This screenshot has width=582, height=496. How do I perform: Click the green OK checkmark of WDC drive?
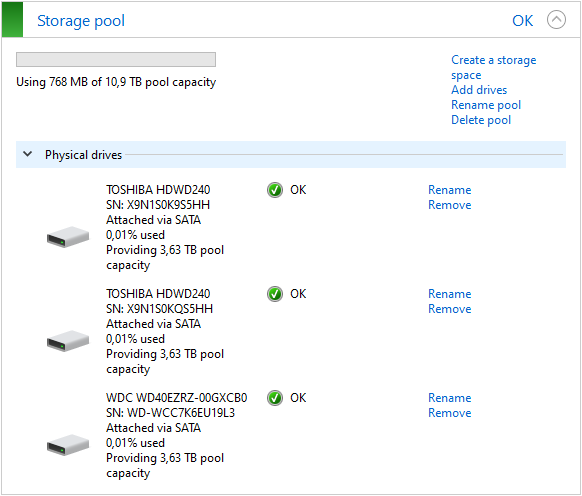(275, 398)
